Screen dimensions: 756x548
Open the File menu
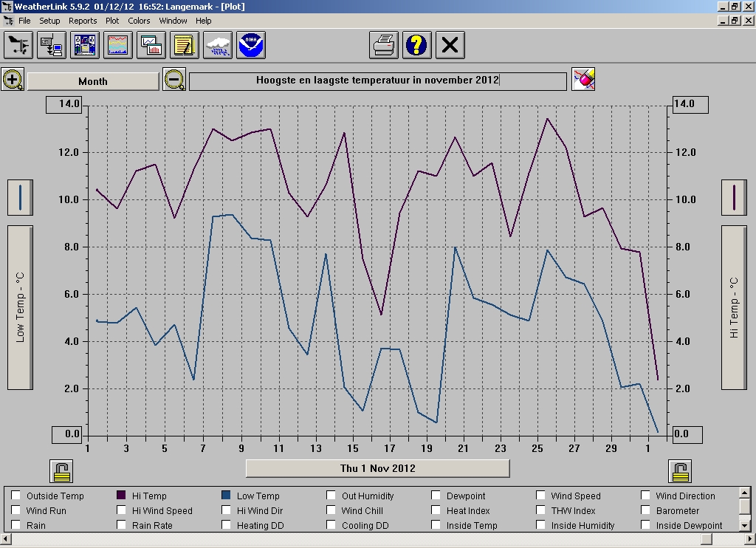pos(24,21)
